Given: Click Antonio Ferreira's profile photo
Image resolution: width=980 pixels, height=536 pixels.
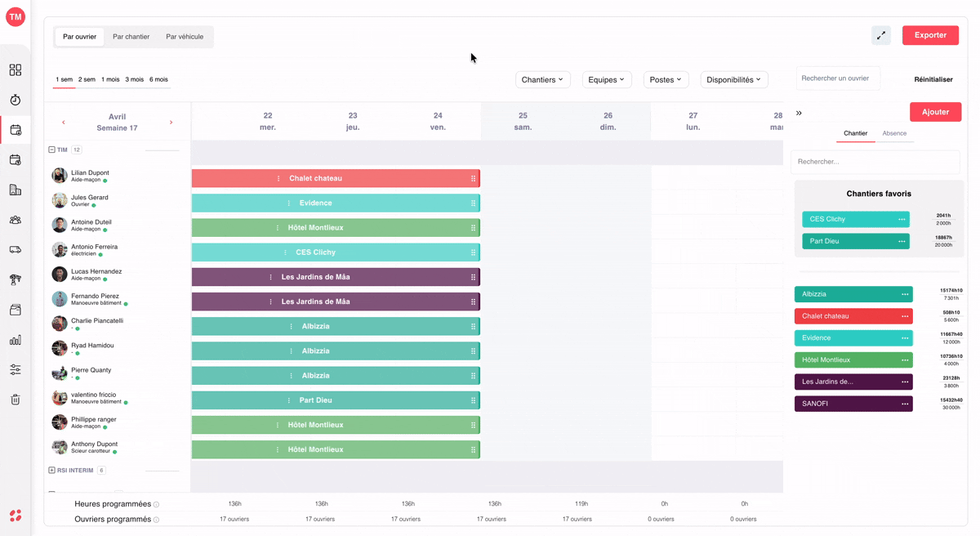Looking at the screenshot, I should click(x=60, y=249).
